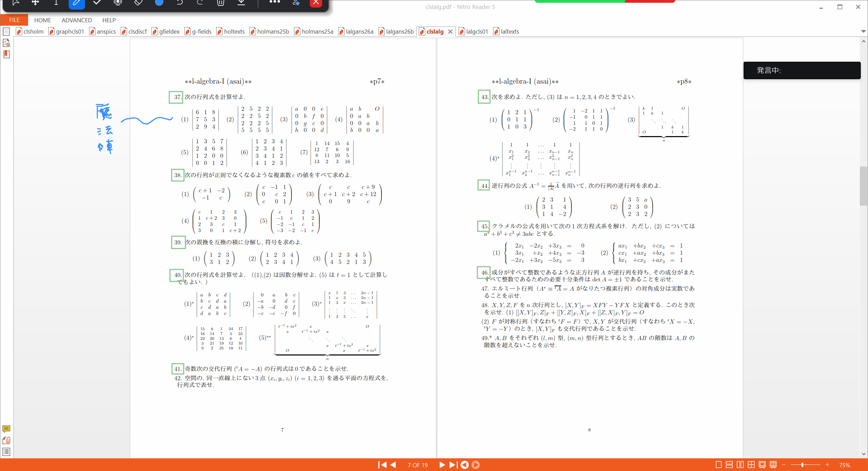Open the bookmarks panel in left sidebar

pos(7,54)
